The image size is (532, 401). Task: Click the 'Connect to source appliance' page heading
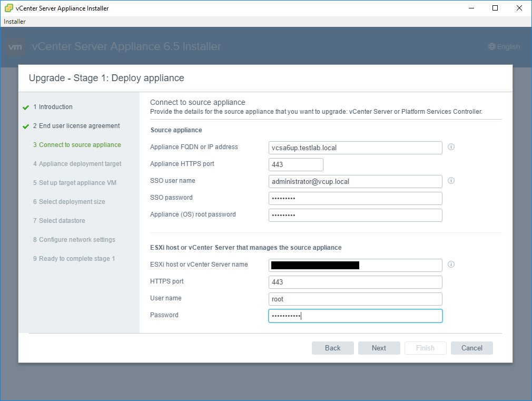[198, 102]
